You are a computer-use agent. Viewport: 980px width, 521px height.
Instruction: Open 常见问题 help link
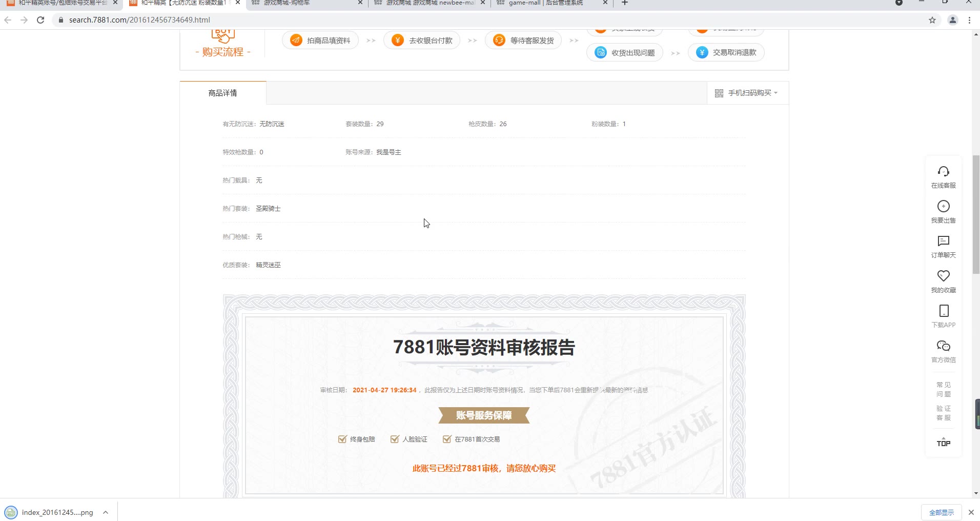tap(944, 389)
